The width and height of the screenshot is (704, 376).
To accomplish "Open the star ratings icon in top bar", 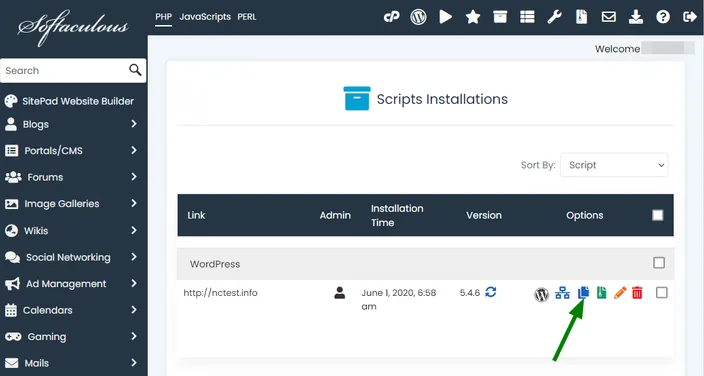I will point(473,17).
